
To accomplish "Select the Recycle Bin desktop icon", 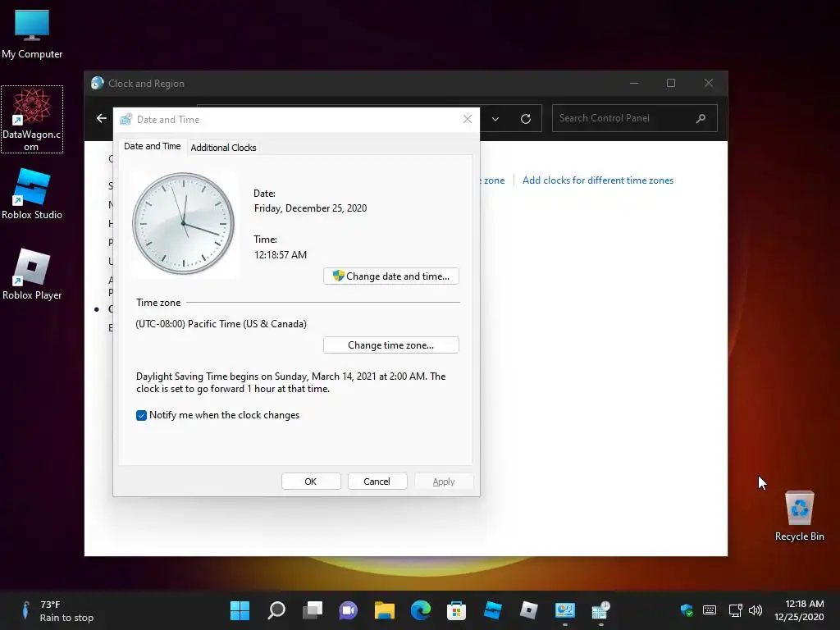I will pyautogui.click(x=799, y=515).
